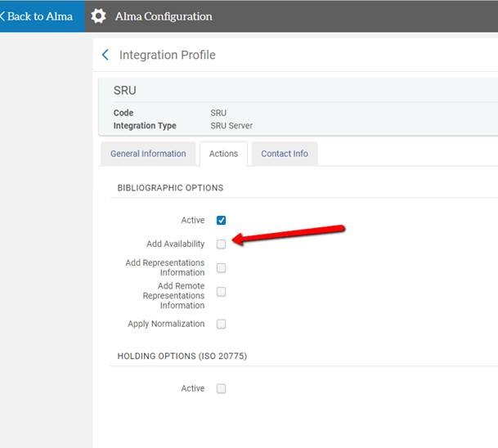Click the Integration Profile page heading

click(x=168, y=55)
